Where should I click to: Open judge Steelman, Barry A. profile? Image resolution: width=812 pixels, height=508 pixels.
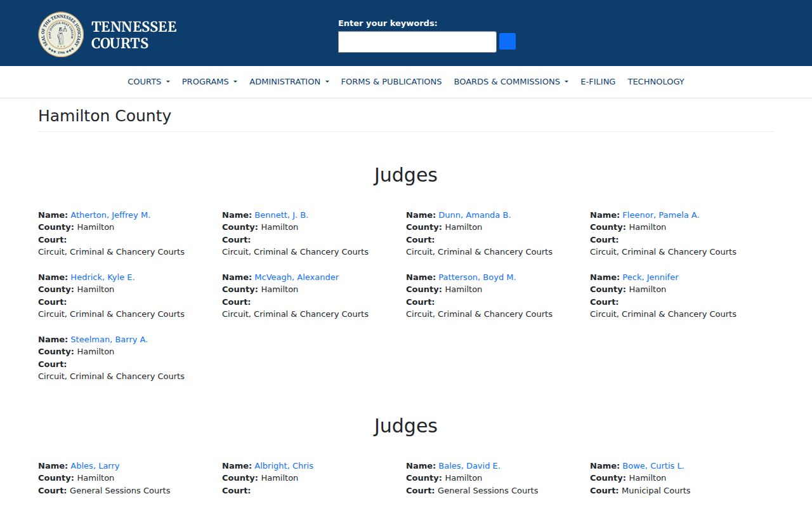109,339
